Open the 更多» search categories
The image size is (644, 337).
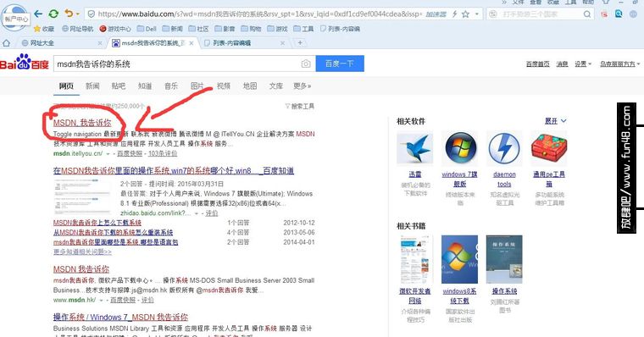click(x=303, y=86)
